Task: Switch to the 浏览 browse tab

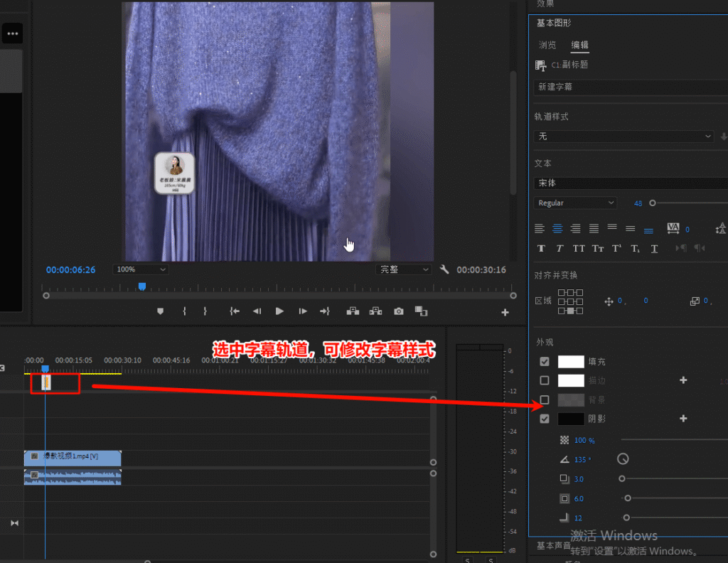Action: point(547,45)
